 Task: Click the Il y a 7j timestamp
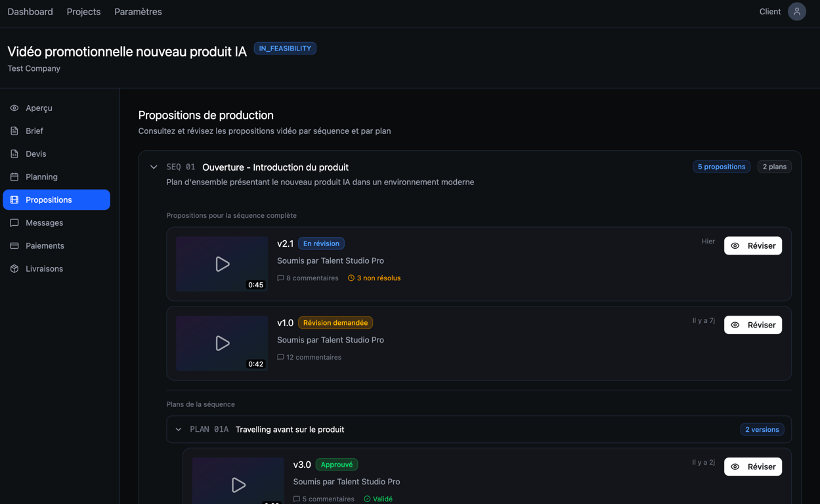tap(703, 321)
